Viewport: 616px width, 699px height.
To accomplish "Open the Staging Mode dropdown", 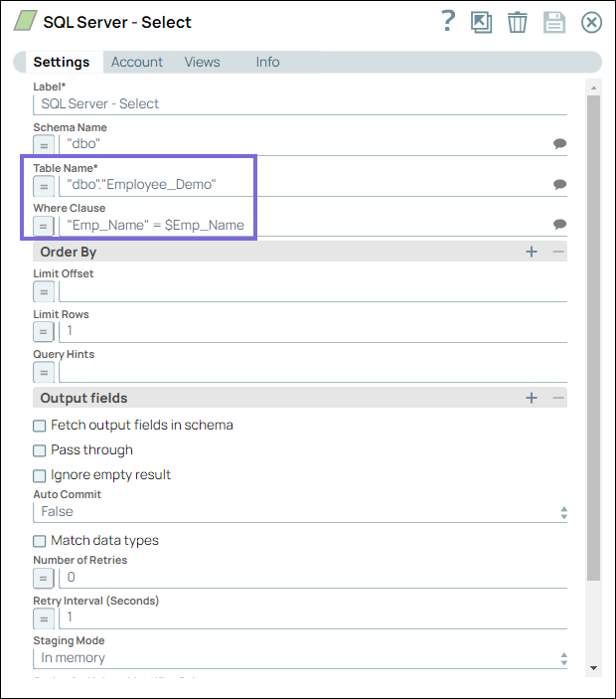I will click(x=300, y=658).
